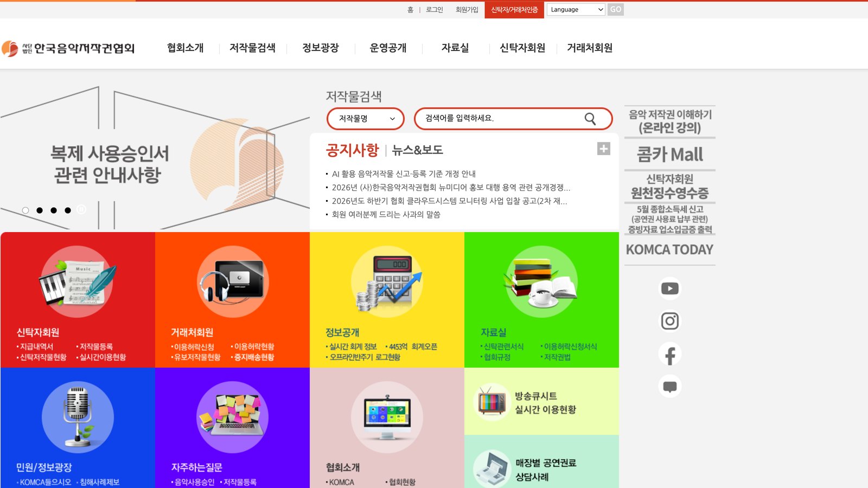Open the chat bubble icon in sidebar

click(x=670, y=387)
